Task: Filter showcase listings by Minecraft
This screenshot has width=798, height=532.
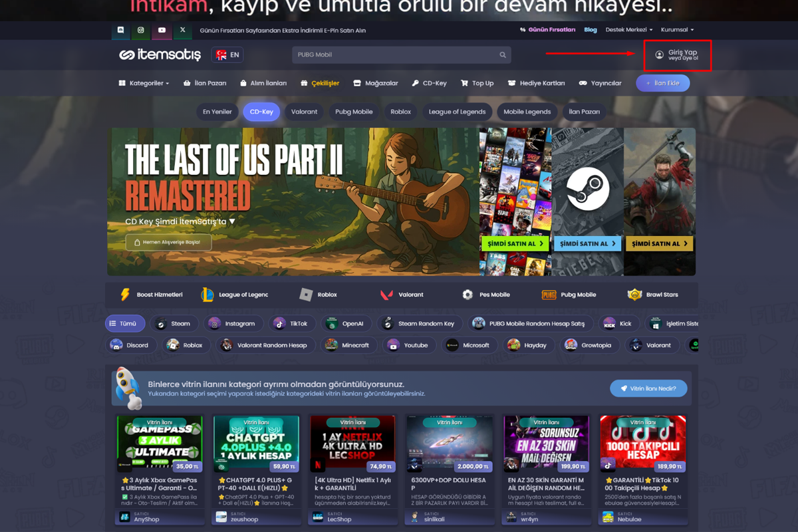Action: (348, 345)
